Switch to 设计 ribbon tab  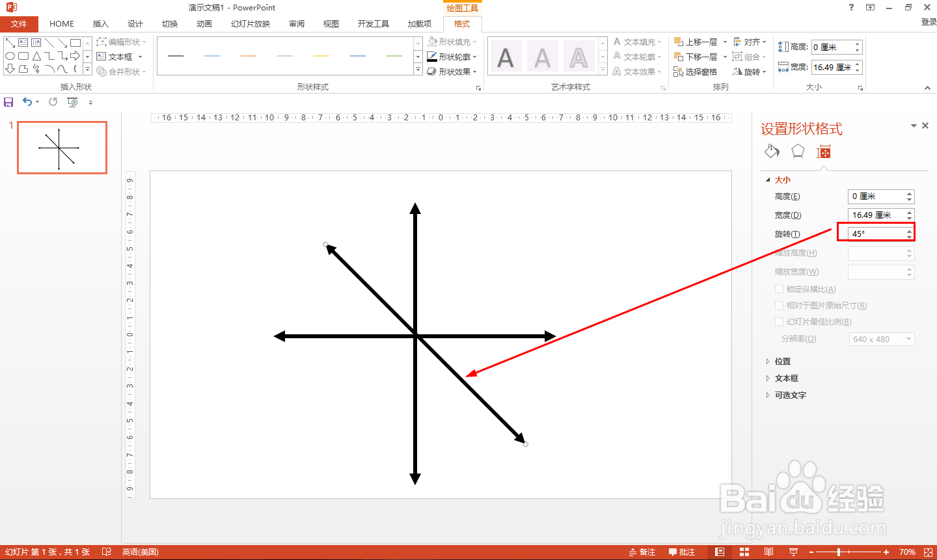coord(135,24)
